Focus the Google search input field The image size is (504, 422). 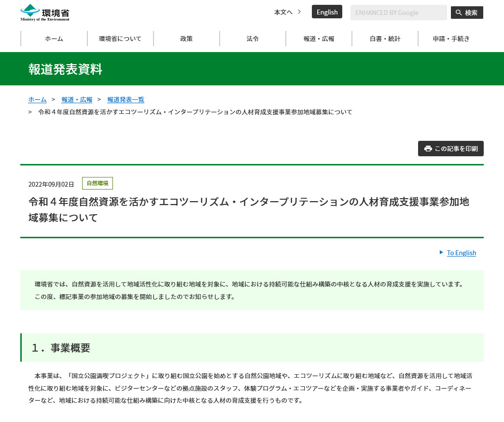coord(398,13)
